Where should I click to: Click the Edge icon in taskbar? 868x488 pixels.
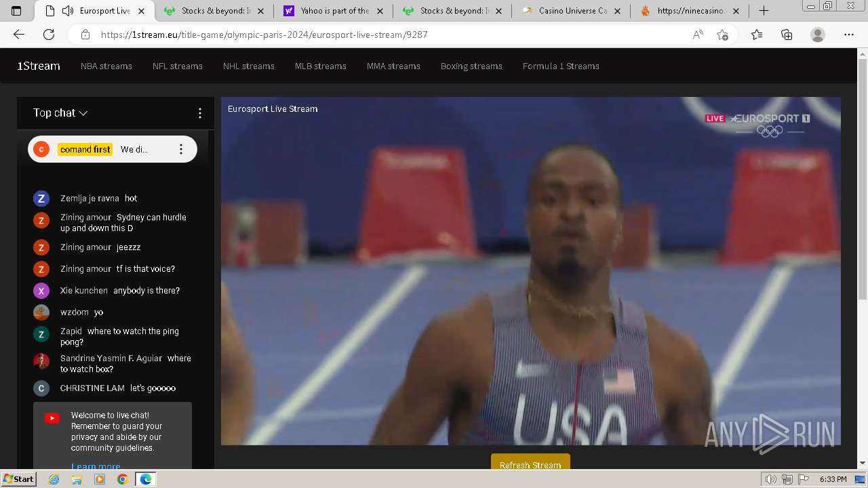(145, 479)
